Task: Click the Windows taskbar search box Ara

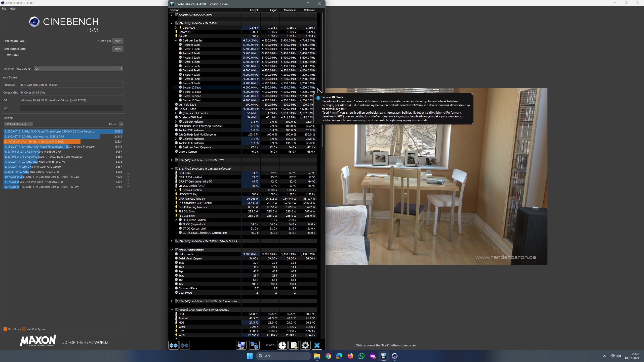Action: point(284,356)
